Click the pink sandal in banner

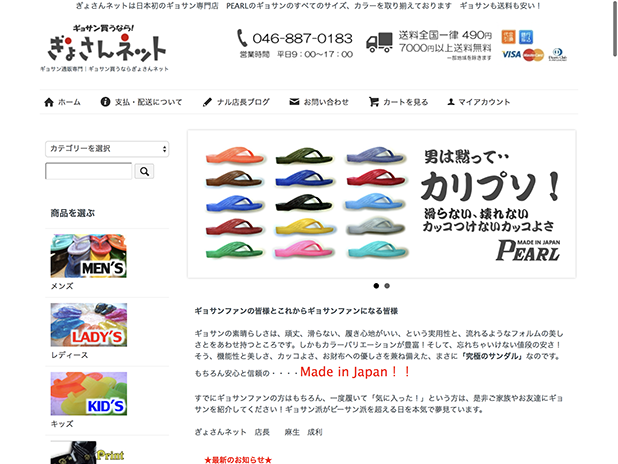click(304, 250)
